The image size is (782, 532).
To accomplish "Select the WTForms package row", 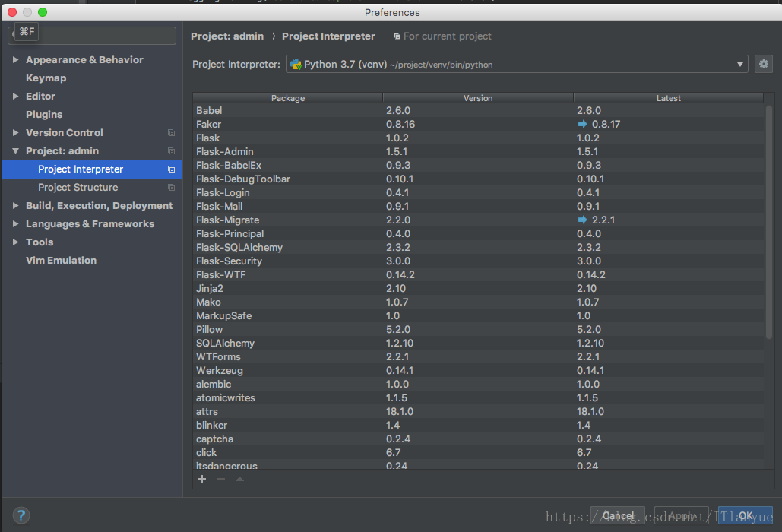I will [478, 357].
